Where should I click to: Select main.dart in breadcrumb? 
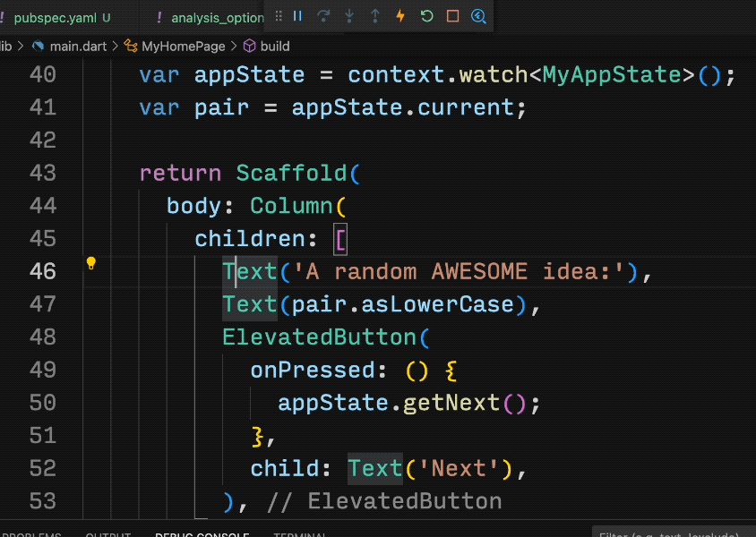click(78, 47)
